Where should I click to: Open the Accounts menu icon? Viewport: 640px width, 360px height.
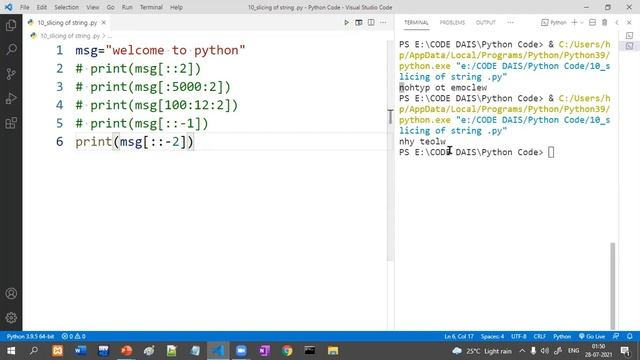tap(11, 293)
